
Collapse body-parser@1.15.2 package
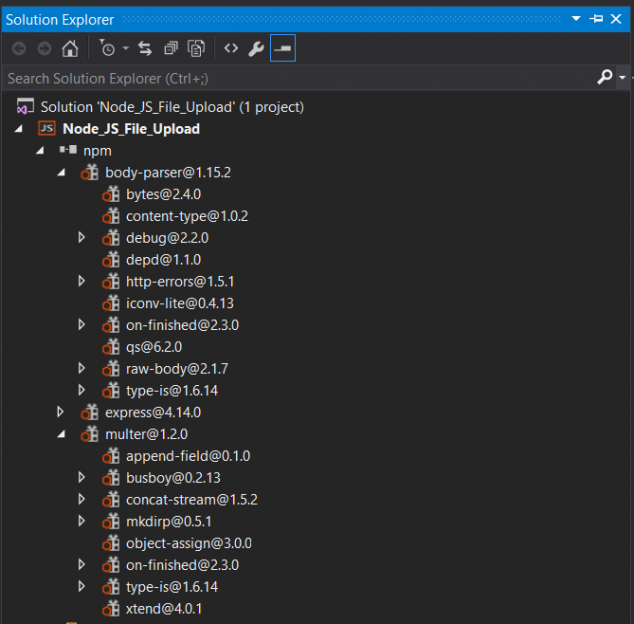coord(61,173)
